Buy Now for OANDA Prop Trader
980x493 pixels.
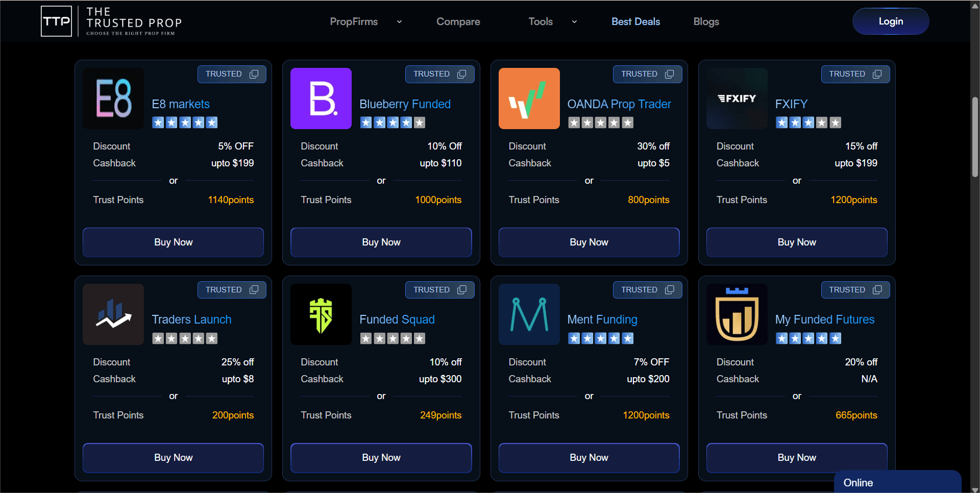coord(589,242)
